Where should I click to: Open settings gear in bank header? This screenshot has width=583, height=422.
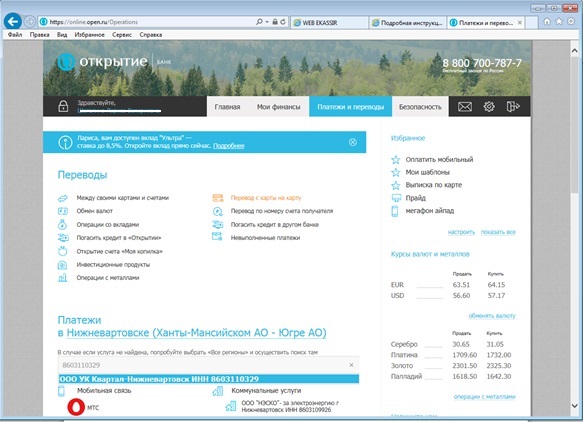click(489, 107)
